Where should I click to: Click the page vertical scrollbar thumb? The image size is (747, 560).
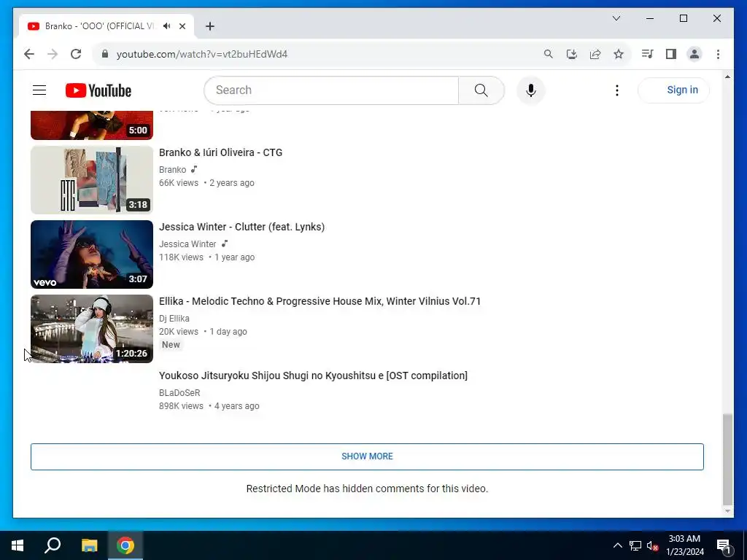(727, 459)
